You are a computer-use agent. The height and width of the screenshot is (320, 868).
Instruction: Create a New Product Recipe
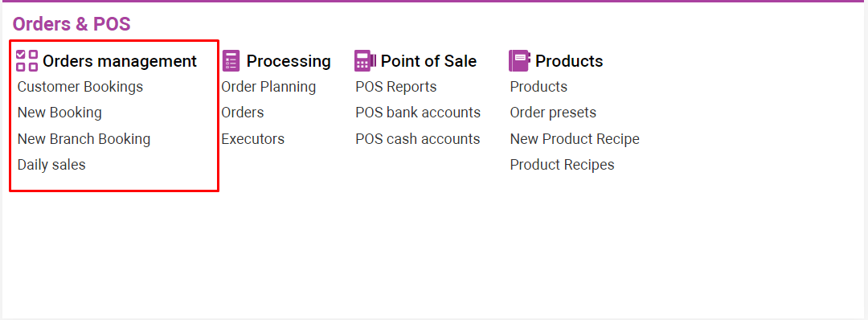(575, 138)
